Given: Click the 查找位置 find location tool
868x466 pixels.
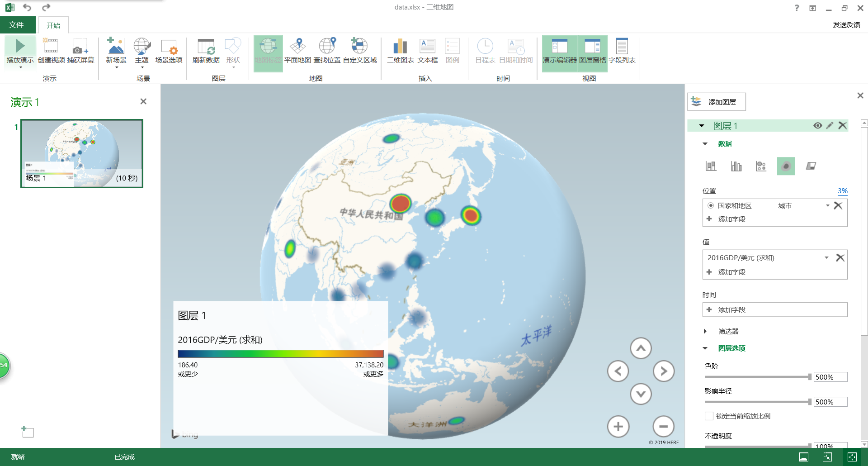Looking at the screenshot, I should tap(327, 51).
